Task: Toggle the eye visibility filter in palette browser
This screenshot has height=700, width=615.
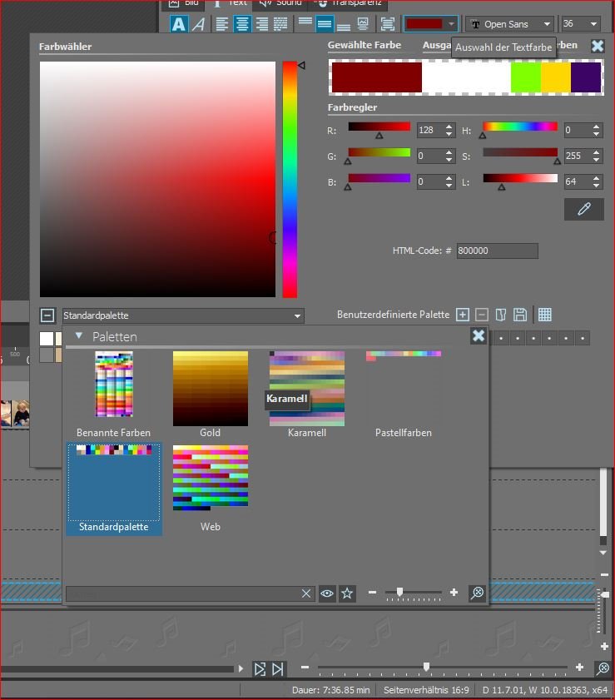Action: (327, 593)
